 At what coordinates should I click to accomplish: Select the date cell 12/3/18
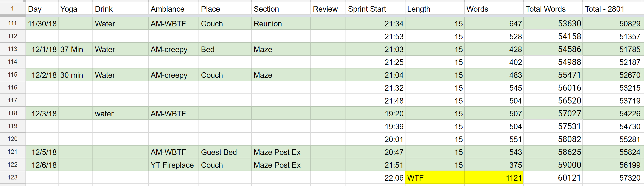42,114
